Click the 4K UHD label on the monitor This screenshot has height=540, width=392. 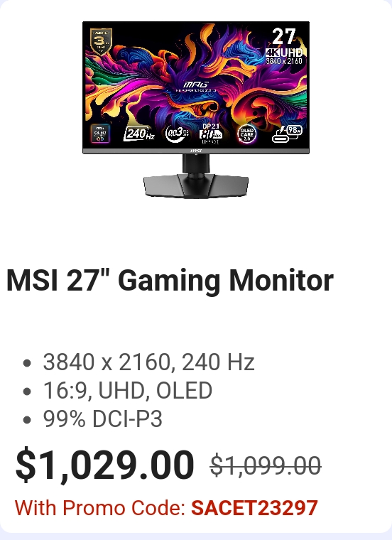(x=284, y=53)
